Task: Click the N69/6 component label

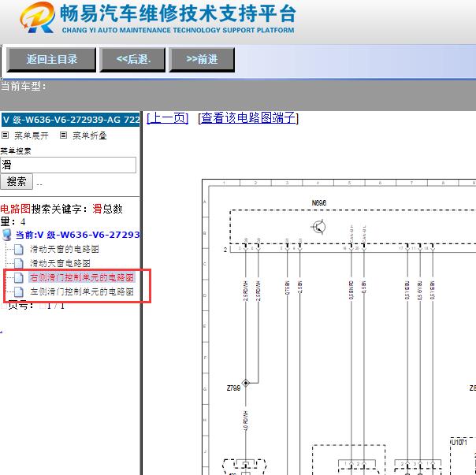Action: coord(318,202)
